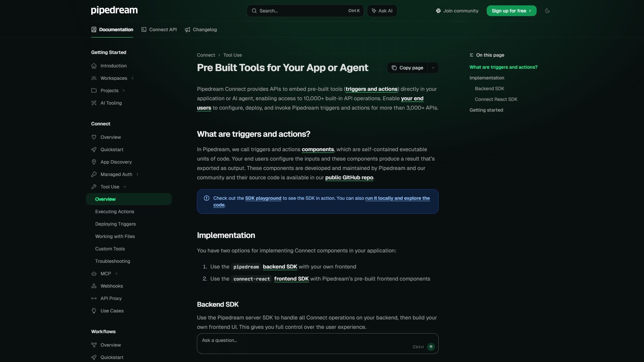
Task: Click the Documentation book icon
Action: [x=94, y=29]
